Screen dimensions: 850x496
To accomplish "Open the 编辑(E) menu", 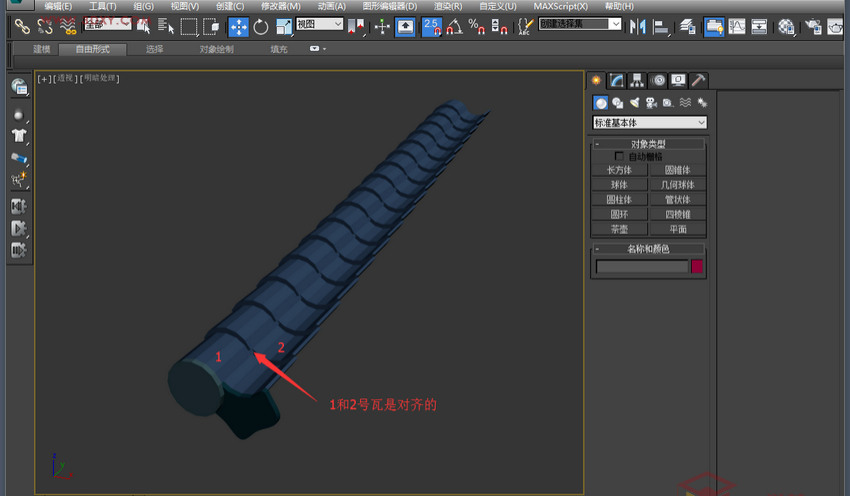I will 58,6.
